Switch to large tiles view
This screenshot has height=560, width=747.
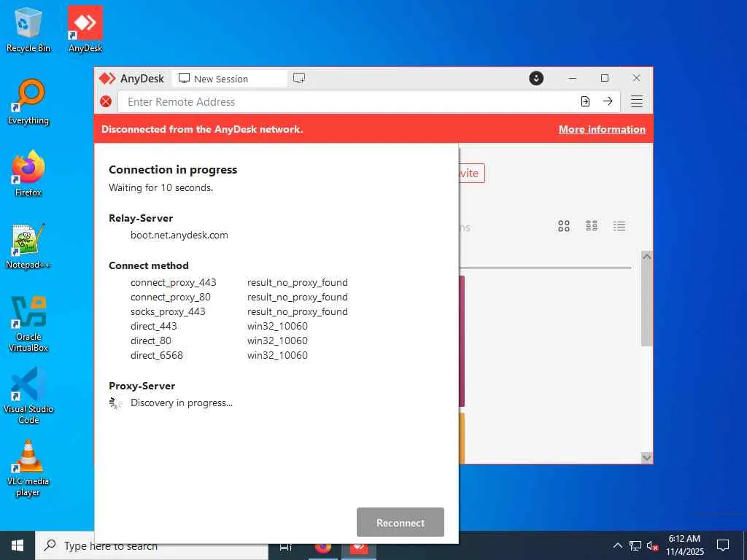564,226
